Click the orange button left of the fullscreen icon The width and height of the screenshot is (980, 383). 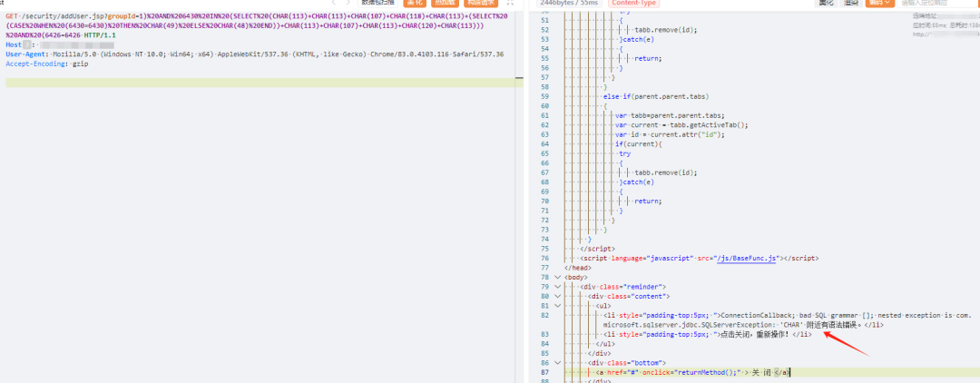[481, 3]
